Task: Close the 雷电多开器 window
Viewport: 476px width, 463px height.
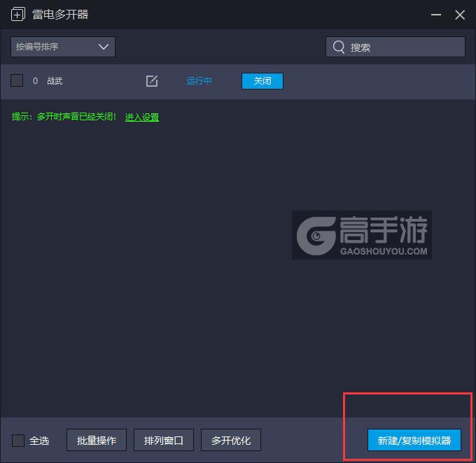Action: click(460, 15)
